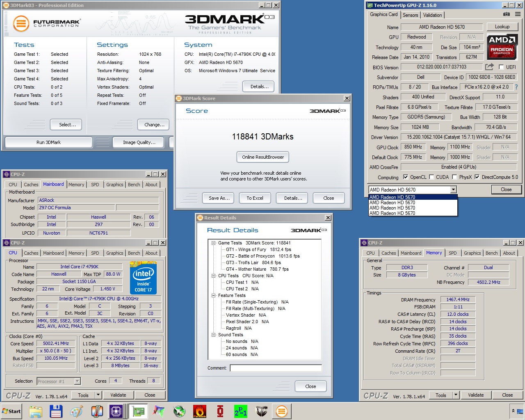Open Tools dropdown arrow in CPU-Z DDR3 memory window
Screen dimensions: 525x420
[456, 395]
